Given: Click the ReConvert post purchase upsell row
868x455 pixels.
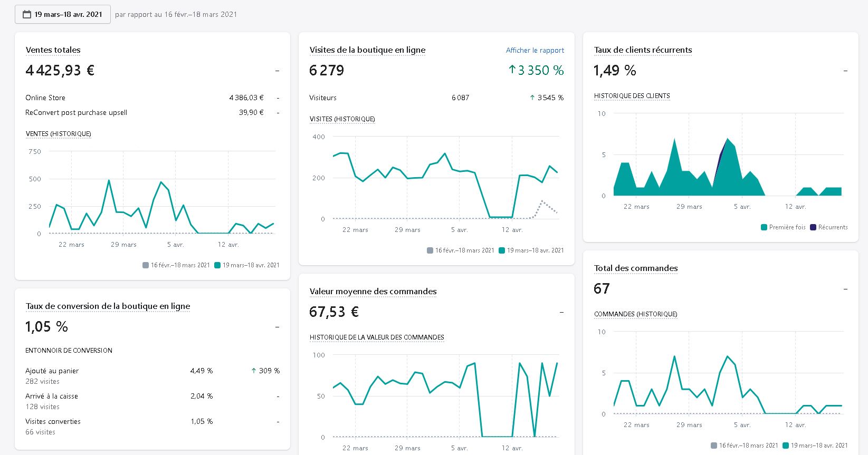Looking at the screenshot, I should tap(152, 112).
